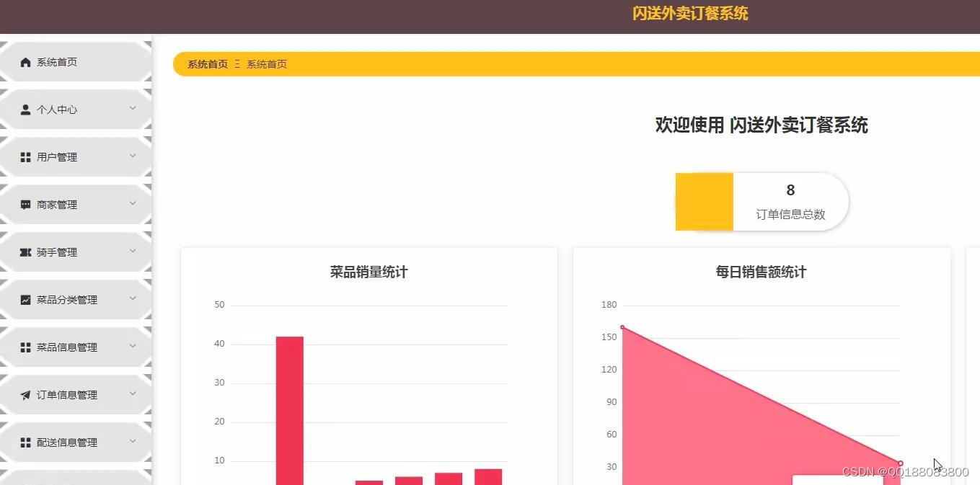980x485 pixels.
Task: Click the yellow block on the 订单信息总数 card
Action: [x=705, y=202]
